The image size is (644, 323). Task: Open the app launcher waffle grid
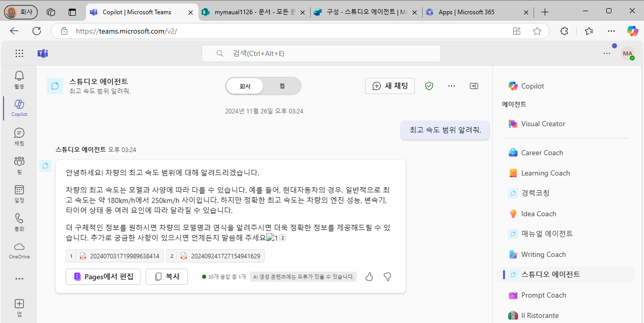(19, 53)
